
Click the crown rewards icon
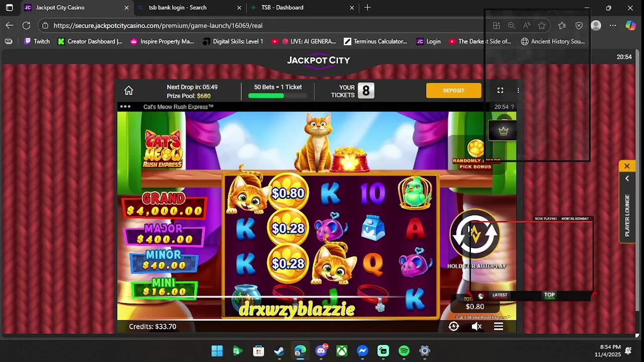[x=503, y=131]
